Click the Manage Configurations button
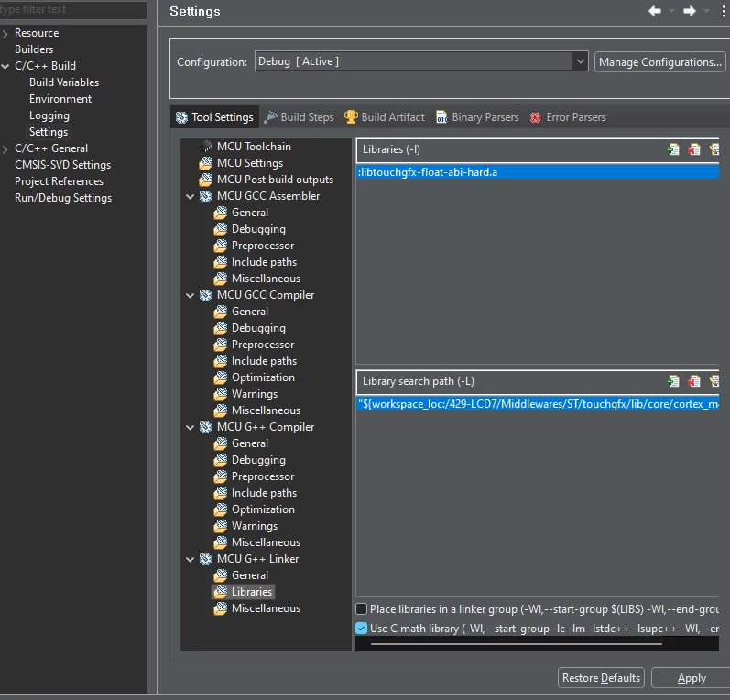 click(660, 62)
